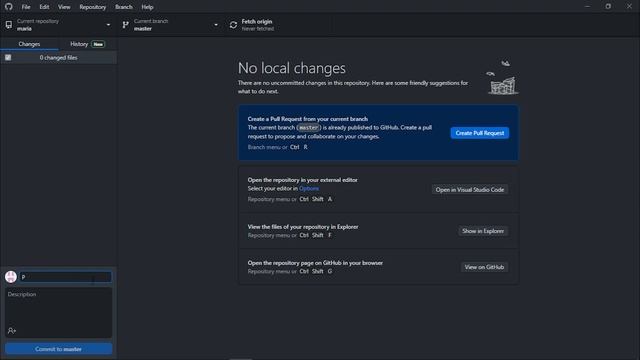Open the Branch menu
Screen dimensions: 640x360
(x=124, y=7)
